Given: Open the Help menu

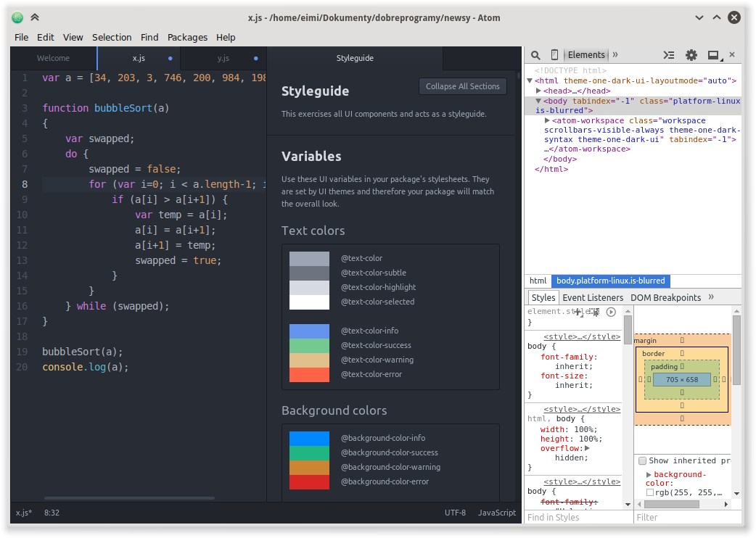Looking at the screenshot, I should [x=226, y=38].
